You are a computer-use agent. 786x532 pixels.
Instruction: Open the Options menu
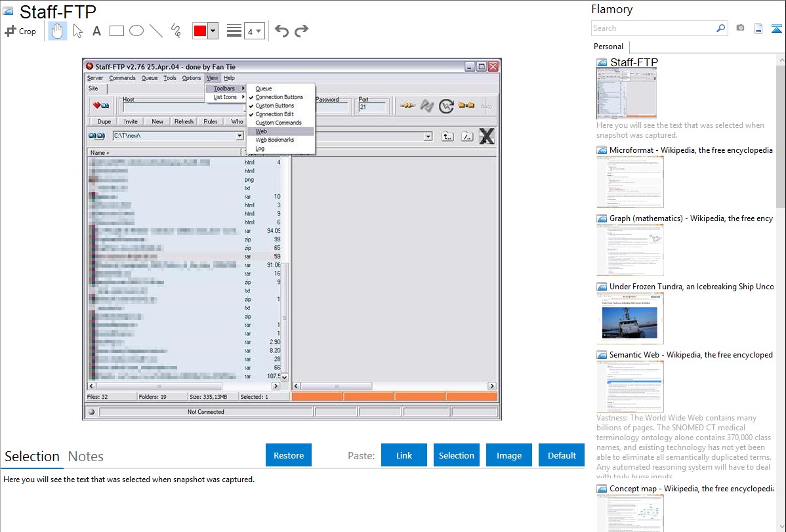192,78
